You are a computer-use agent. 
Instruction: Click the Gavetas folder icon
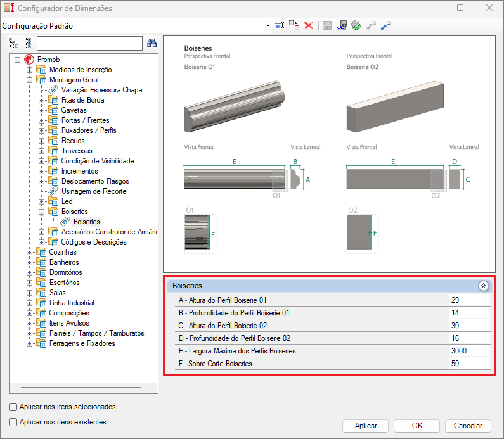pyautogui.click(x=53, y=110)
